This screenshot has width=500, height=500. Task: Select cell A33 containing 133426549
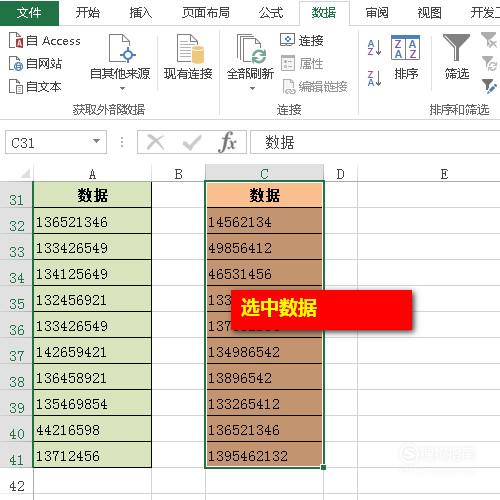pyautogui.click(x=92, y=247)
